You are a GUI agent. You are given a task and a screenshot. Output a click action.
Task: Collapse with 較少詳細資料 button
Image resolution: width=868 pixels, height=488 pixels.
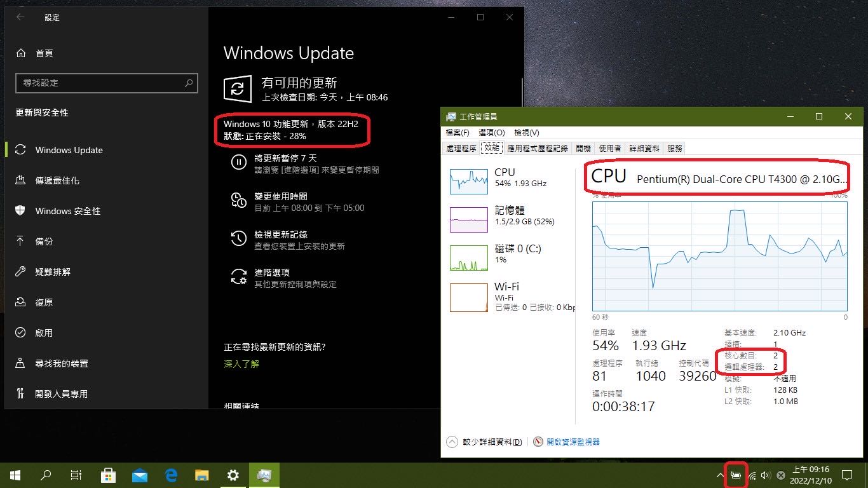coord(485,442)
